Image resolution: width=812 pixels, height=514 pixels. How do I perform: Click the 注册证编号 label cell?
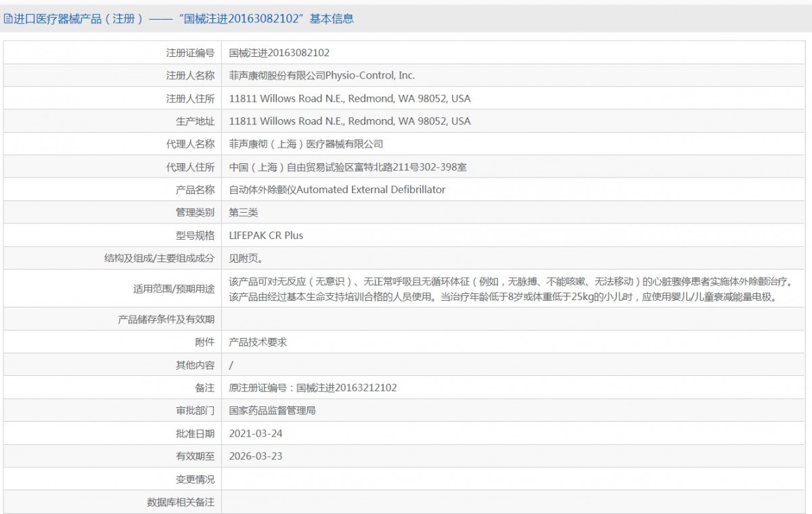pyautogui.click(x=191, y=53)
